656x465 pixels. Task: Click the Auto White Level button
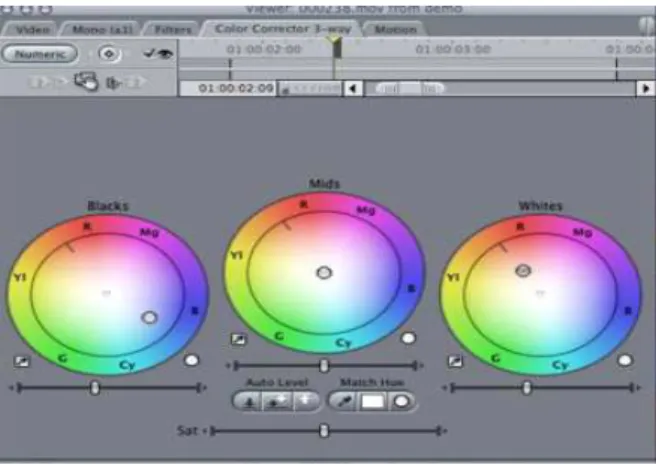coord(306,402)
